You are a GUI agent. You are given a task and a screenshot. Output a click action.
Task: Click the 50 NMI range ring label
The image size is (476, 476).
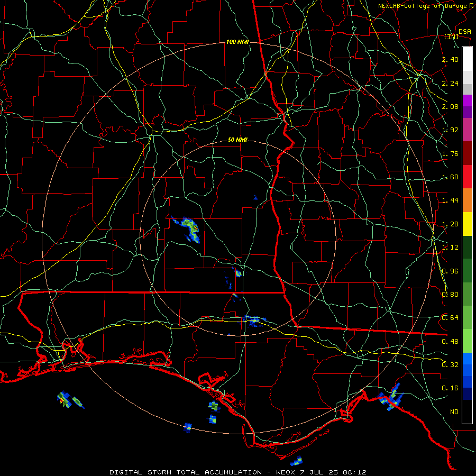pos(237,140)
